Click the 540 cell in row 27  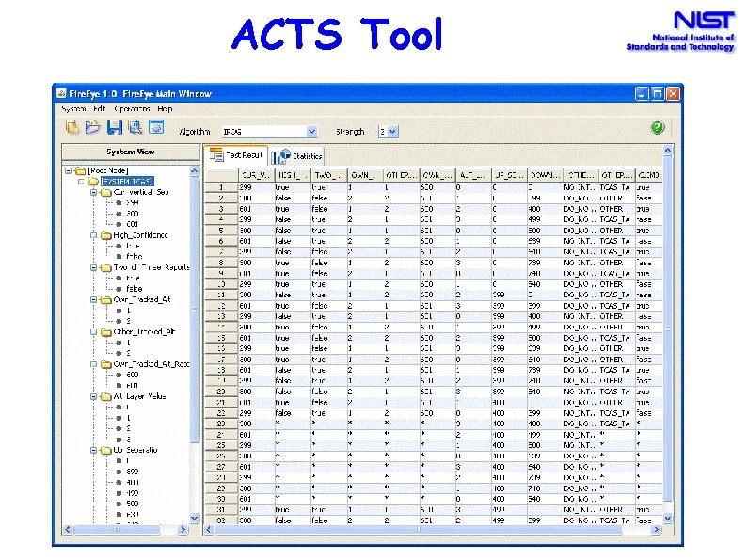point(546,467)
